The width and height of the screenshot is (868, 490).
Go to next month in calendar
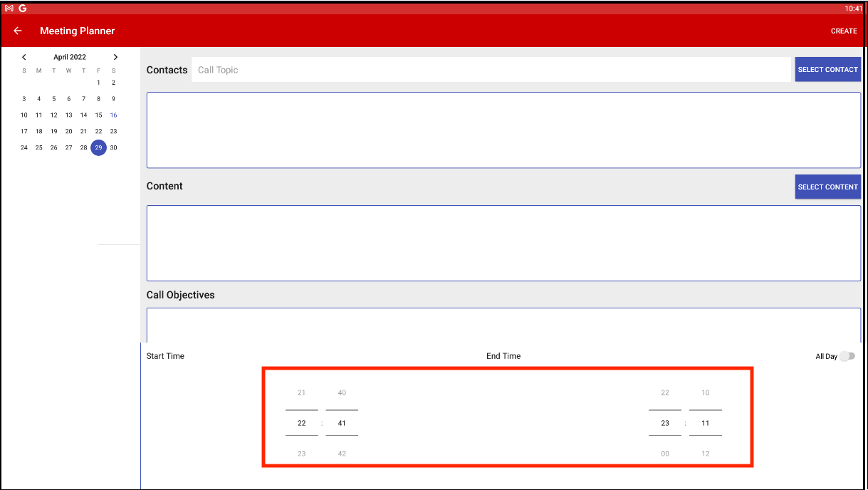tap(115, 57)
